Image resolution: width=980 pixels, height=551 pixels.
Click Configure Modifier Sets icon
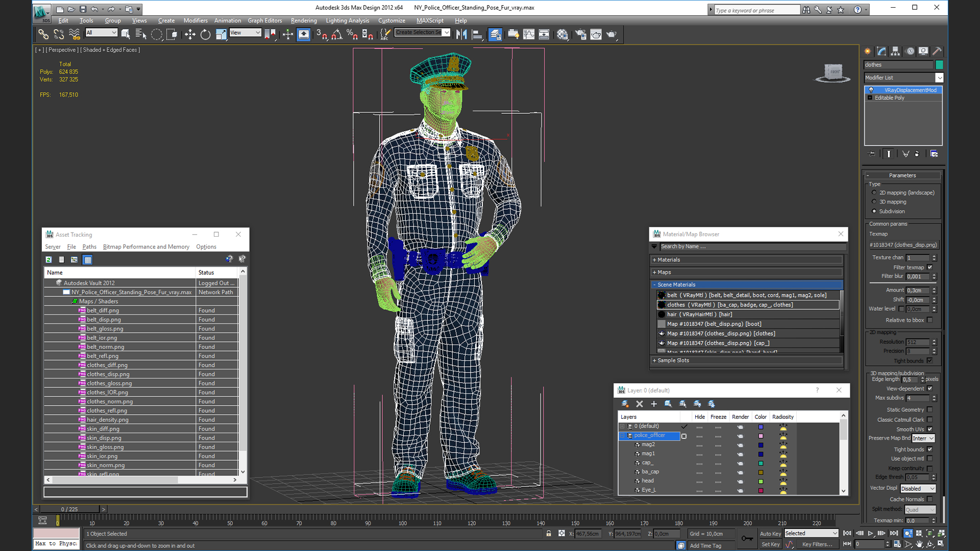[934, 154]
